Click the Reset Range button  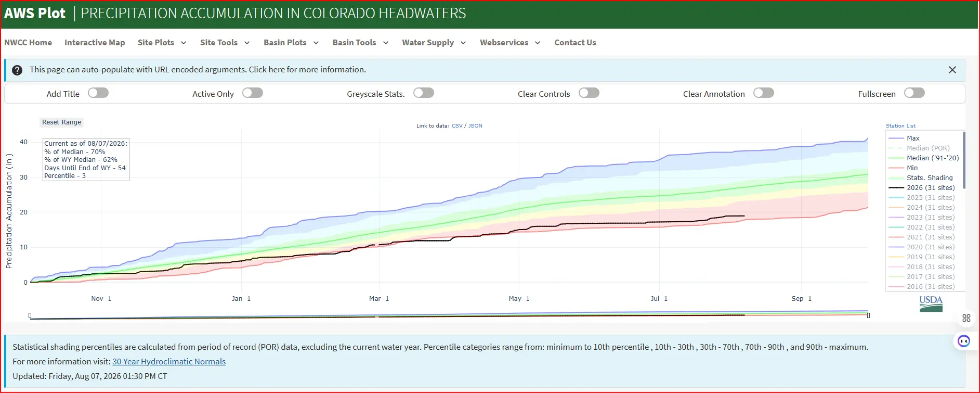point(62,122)
